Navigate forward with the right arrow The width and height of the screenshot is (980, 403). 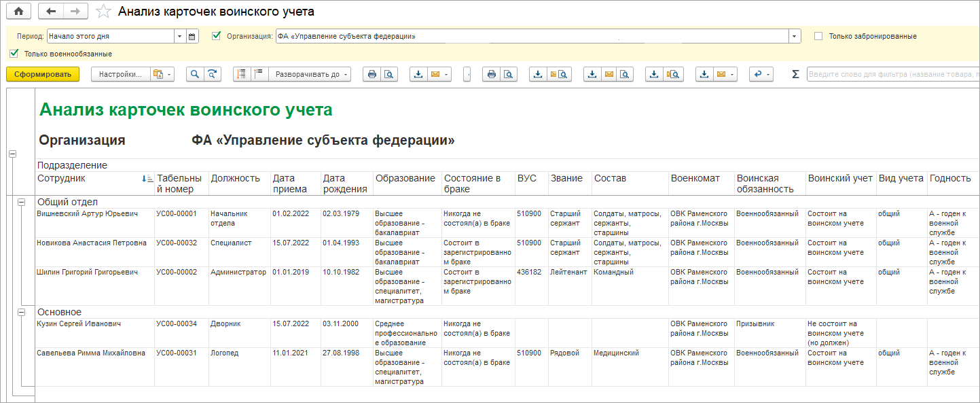(x=75, y=12)
